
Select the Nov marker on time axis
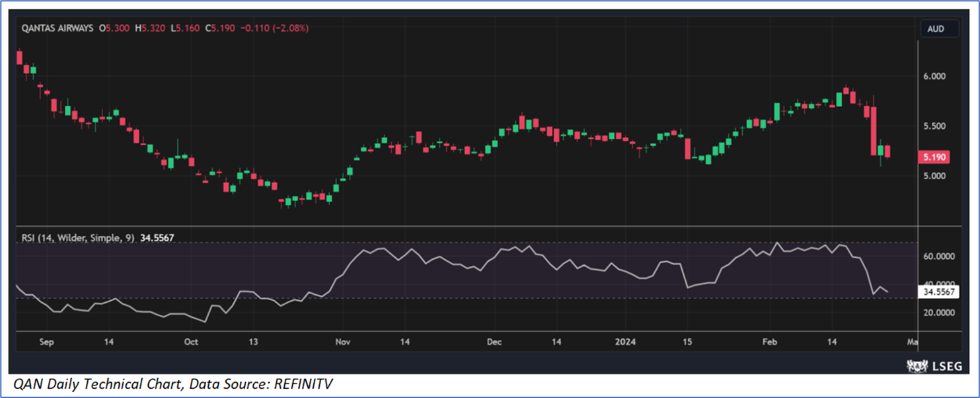click(342, 342)
